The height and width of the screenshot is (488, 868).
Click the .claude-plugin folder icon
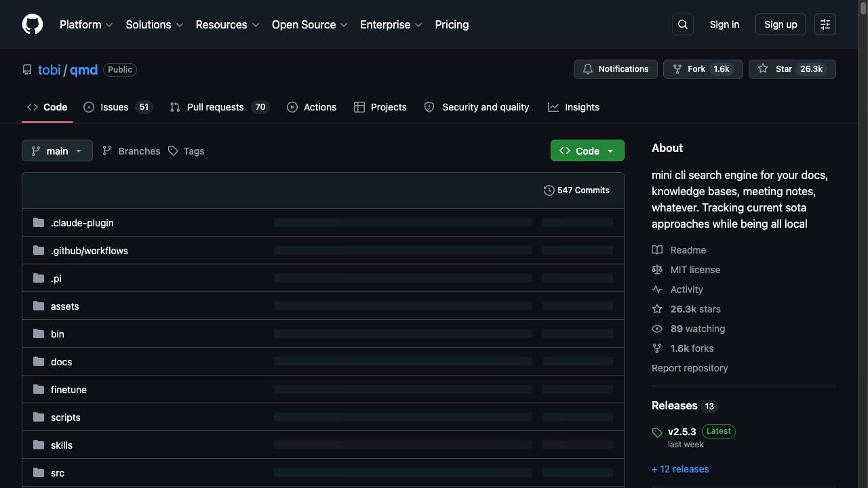pyautogui.click(x=39, y=223)
